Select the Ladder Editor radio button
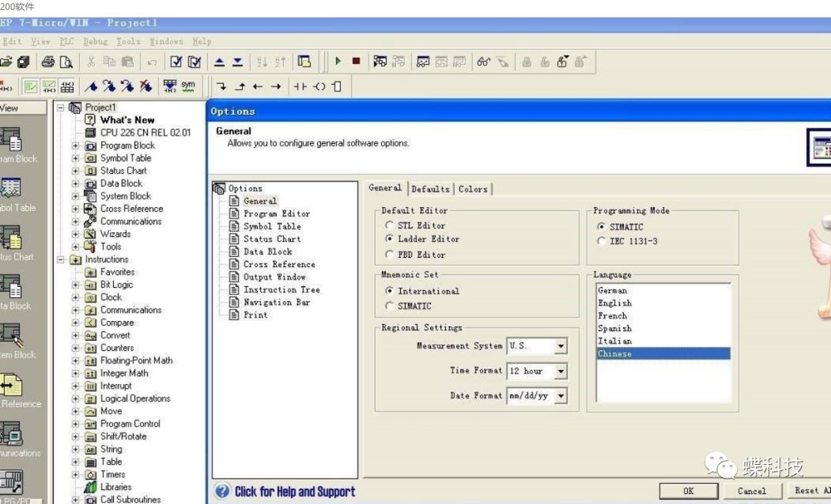831x504 pixels. pos(389,239)
